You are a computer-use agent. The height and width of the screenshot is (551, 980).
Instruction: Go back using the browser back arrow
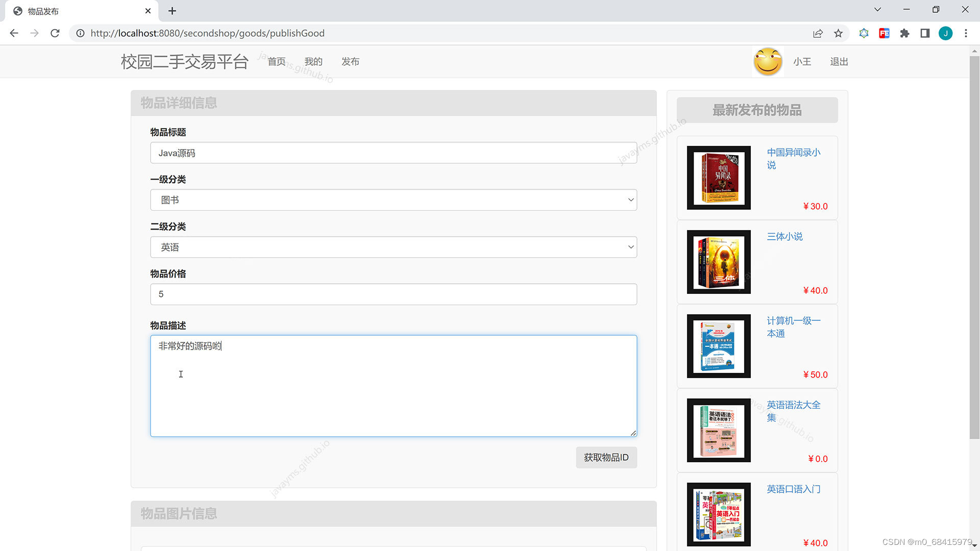coord(14,33)
